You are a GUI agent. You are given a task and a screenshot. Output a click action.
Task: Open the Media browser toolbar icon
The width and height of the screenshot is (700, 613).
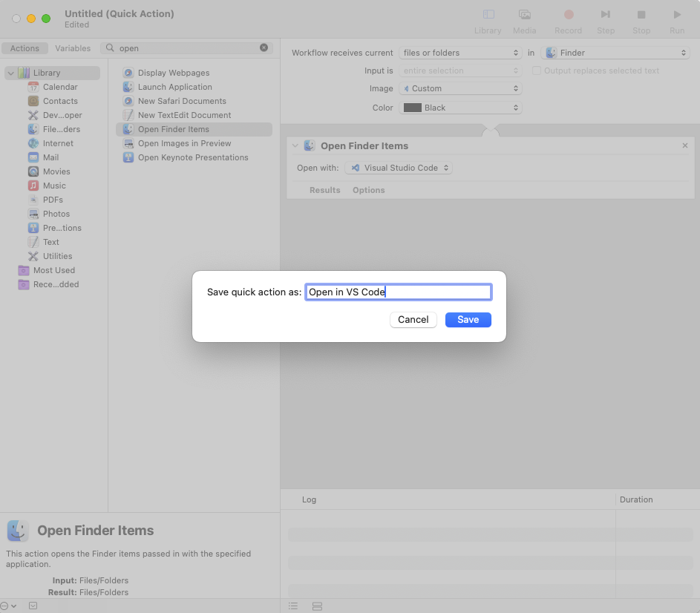coord(525,15)
